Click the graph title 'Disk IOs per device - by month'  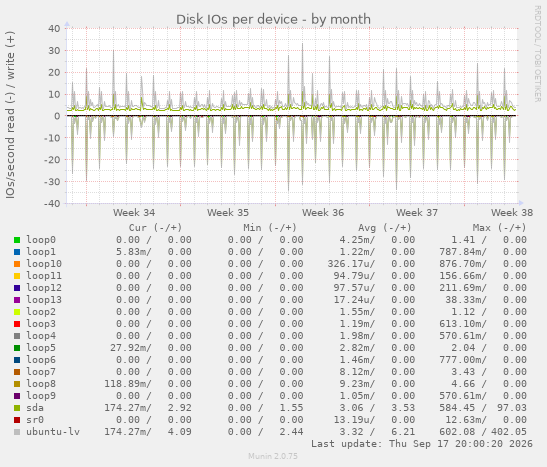point(273,20)
